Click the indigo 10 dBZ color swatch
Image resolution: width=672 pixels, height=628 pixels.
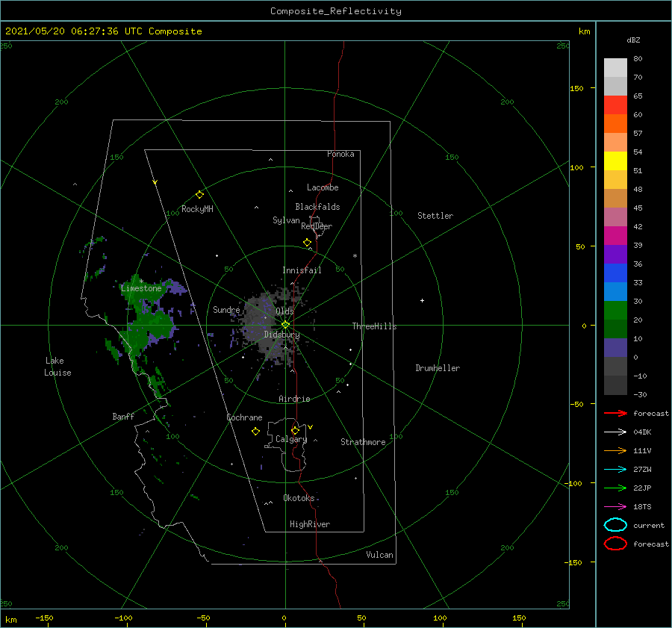coord(615,348)
